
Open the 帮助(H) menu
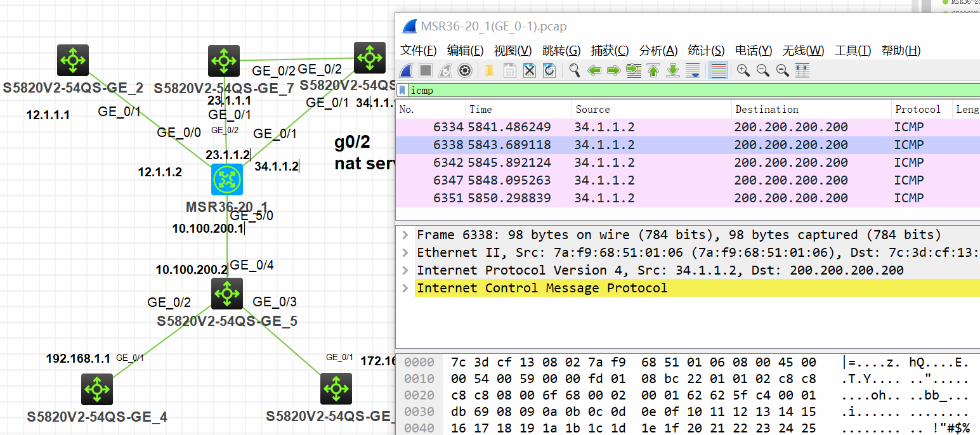901,51
